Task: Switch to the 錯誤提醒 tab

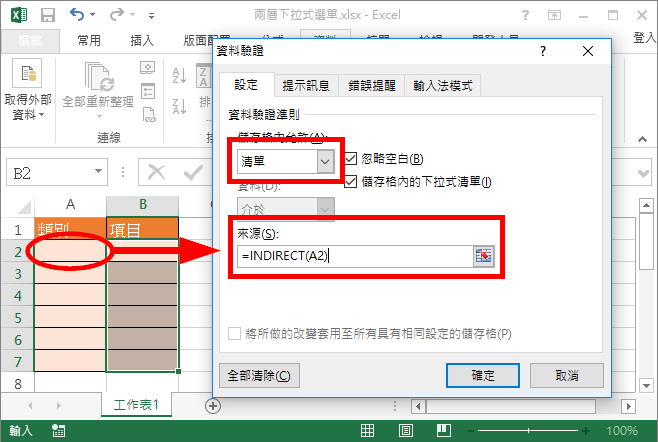Action: click(x=372, y=86)
